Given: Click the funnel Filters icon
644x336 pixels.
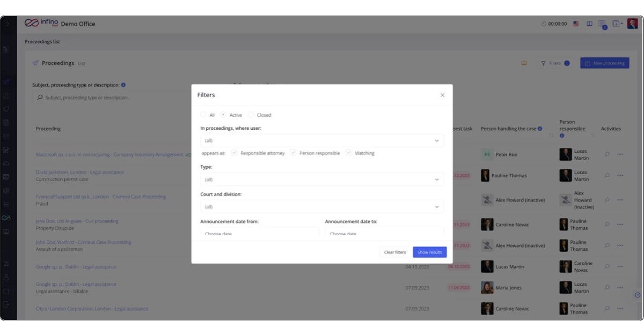Looking at the screenshot, I should (x=543, y=63).
